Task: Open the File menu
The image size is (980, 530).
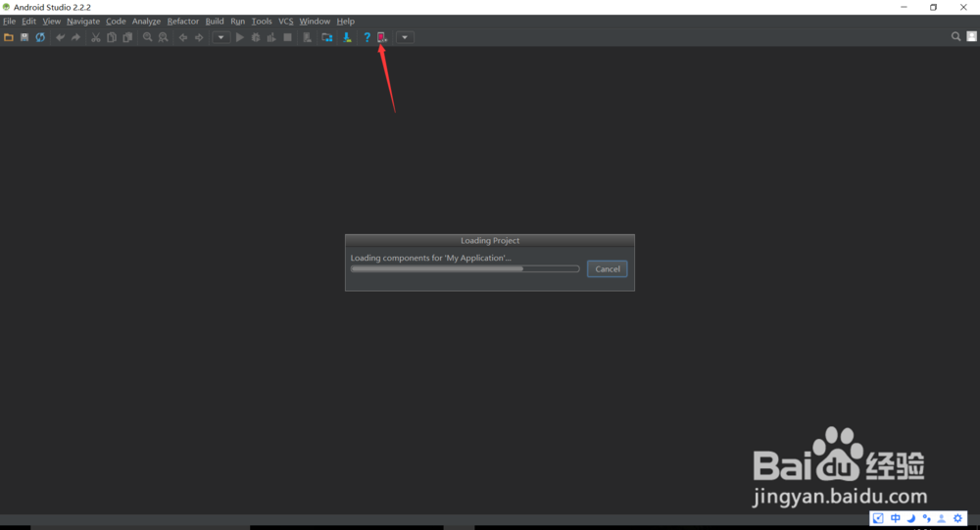Action: [x=10, y=22]
